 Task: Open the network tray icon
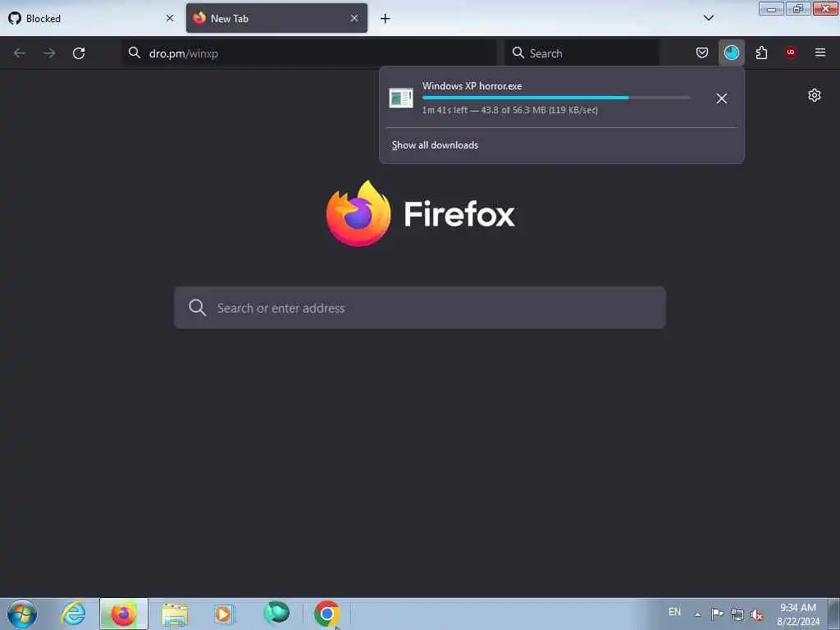point(737,614)
